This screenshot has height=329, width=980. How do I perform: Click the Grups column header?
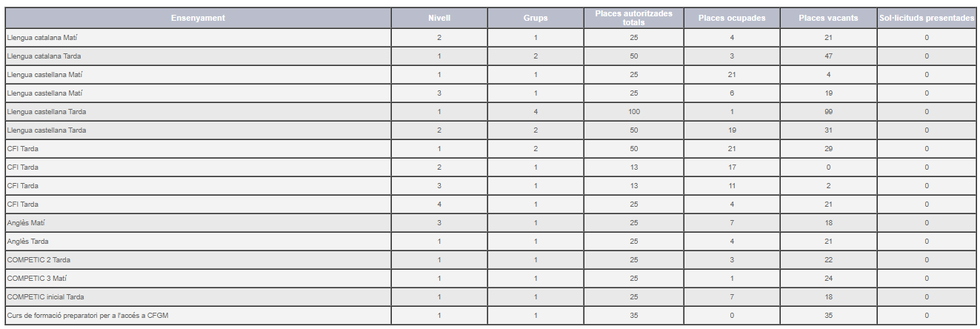pos(536,18)
